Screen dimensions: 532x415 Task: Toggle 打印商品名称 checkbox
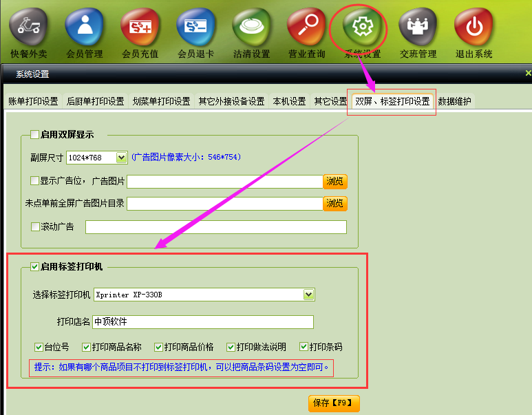86,347
